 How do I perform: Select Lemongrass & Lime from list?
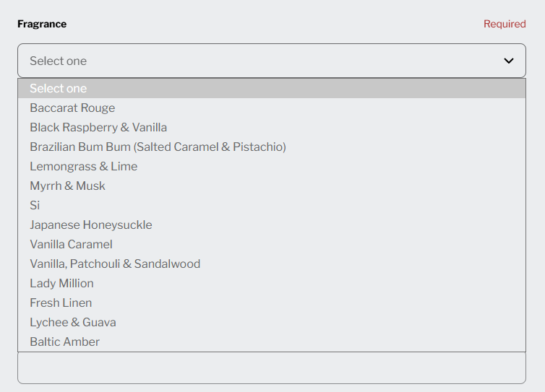pos(83,166)
